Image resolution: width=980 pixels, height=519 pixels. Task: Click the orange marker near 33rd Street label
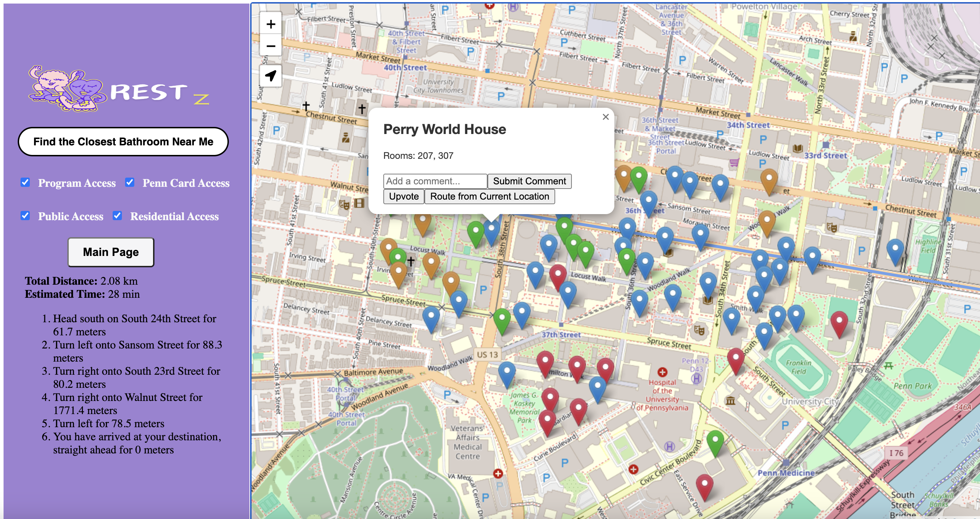point(768,180)
